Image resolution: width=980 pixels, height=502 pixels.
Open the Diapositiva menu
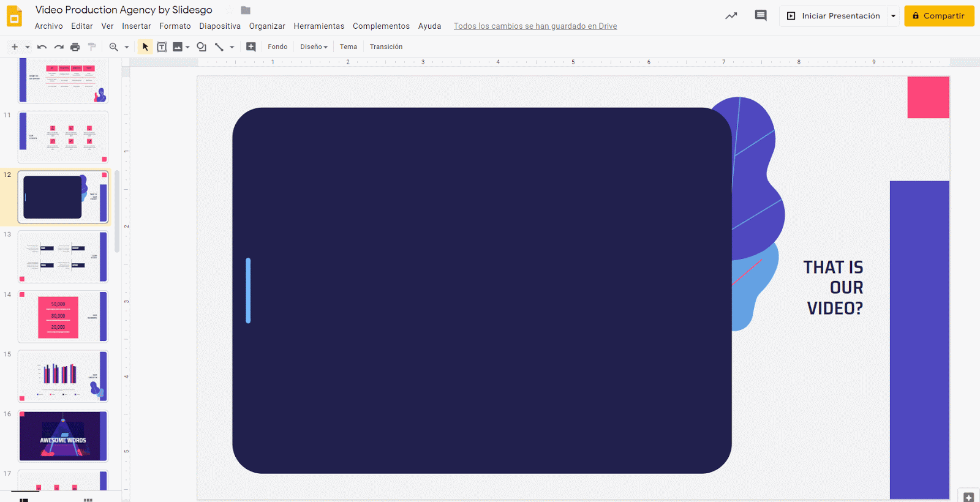[220, 26]
